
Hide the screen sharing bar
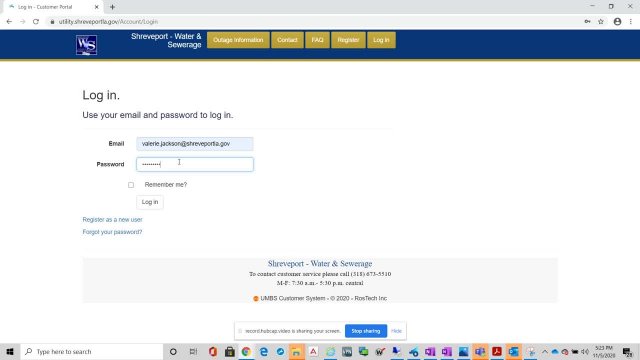[x=396, y=331]
